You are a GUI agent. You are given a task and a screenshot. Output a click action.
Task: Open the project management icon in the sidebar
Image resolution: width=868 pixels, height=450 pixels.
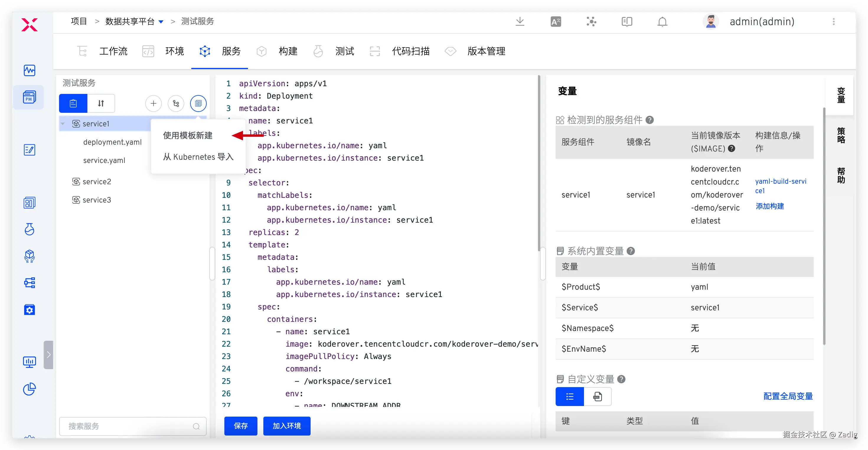pos(29,97)
